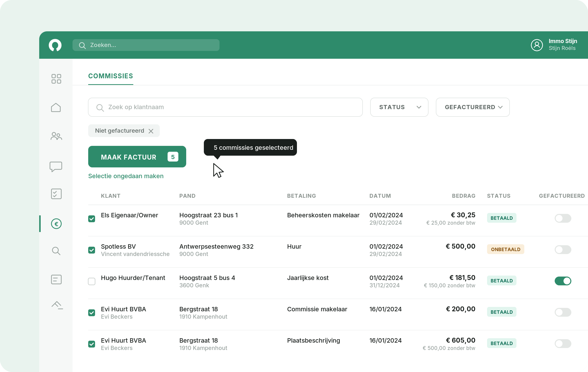Focus the top 'Zoeken...' search bar
Image resolution: width=588 pixels, height=372 pixels.
coord(146,45)
